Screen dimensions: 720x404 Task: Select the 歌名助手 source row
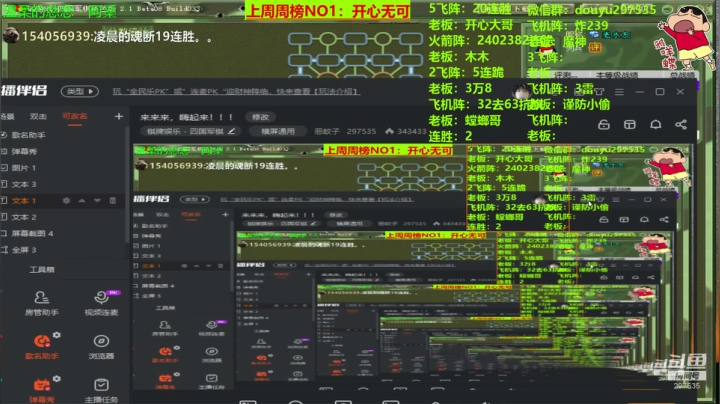(63, 135)
